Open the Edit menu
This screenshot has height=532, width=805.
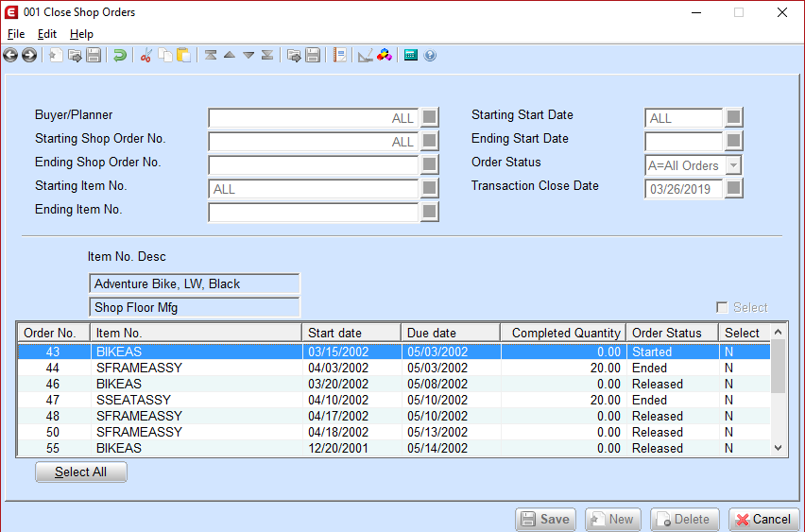46,34
